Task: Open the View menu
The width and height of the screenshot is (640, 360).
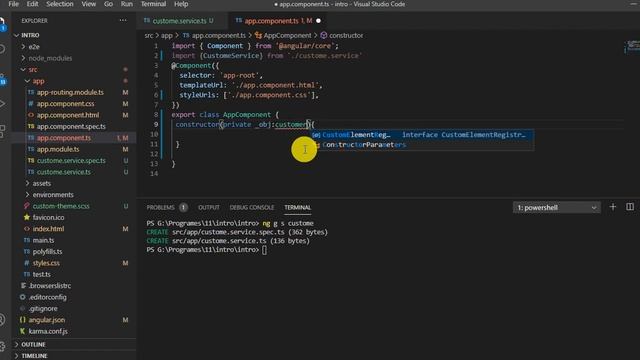Action: [x=89, y=4]
